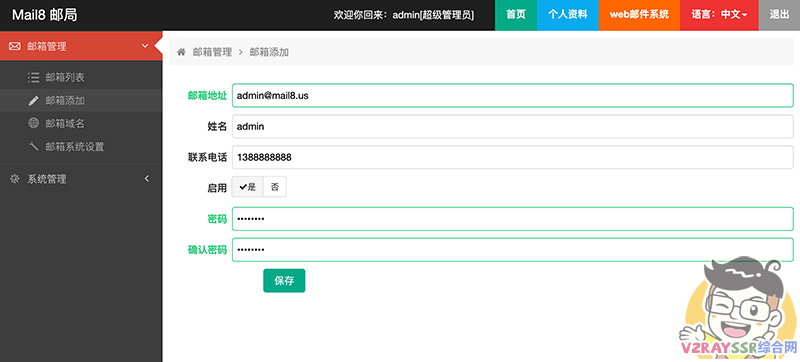Click the gear icon beside 系统管理

coord(15,179)
